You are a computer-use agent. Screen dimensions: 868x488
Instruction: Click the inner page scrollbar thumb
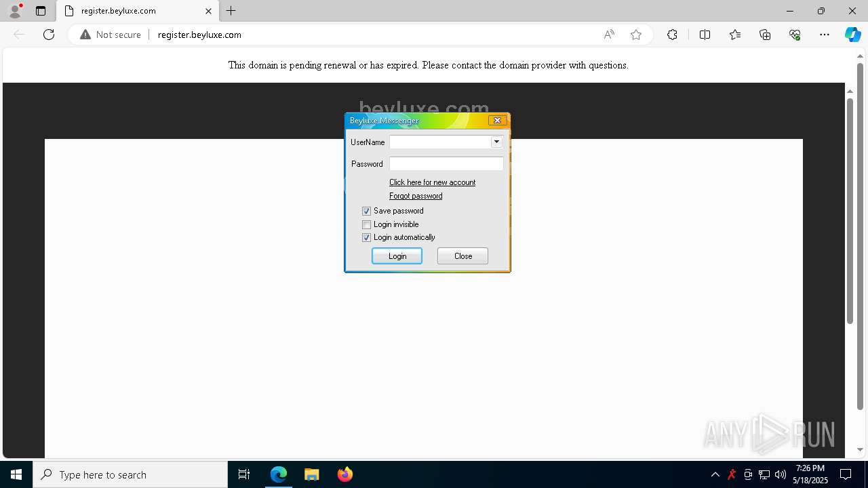[x=850, y=211]
